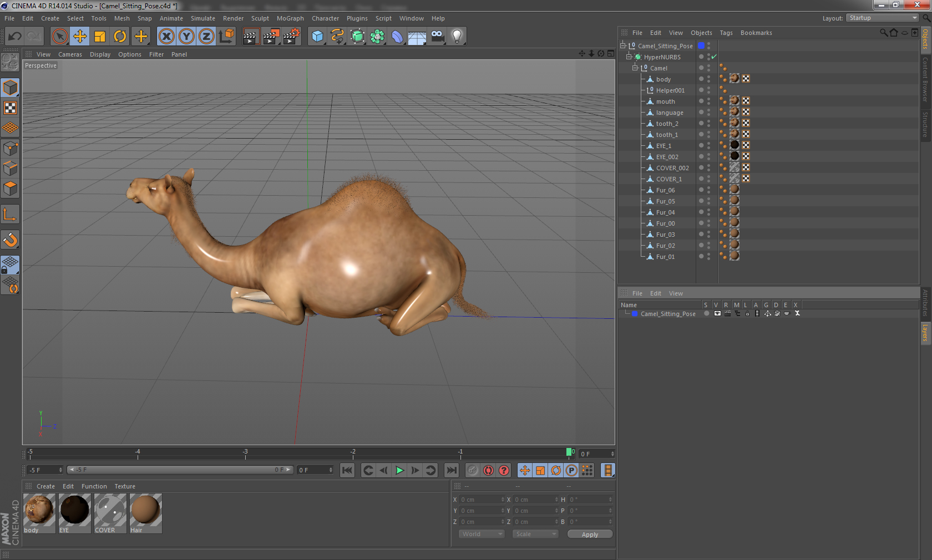The height and width of the screenshot is (560, 932).
Task: Select the Rotate tool in top toolbar
Action: point(120,37)
